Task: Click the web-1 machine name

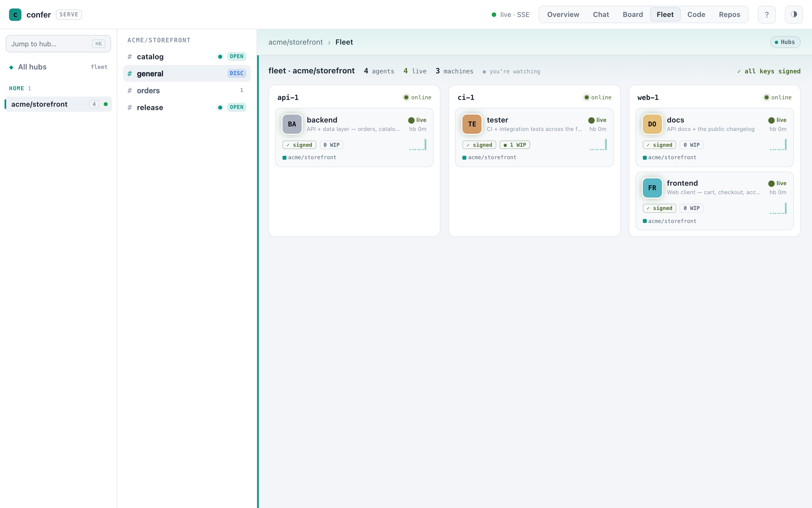Action: (648, 97)
